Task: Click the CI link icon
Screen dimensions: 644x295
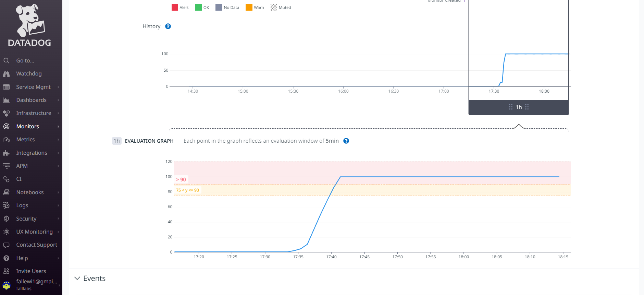Action: pyautogui.click(x=6, y=179)
